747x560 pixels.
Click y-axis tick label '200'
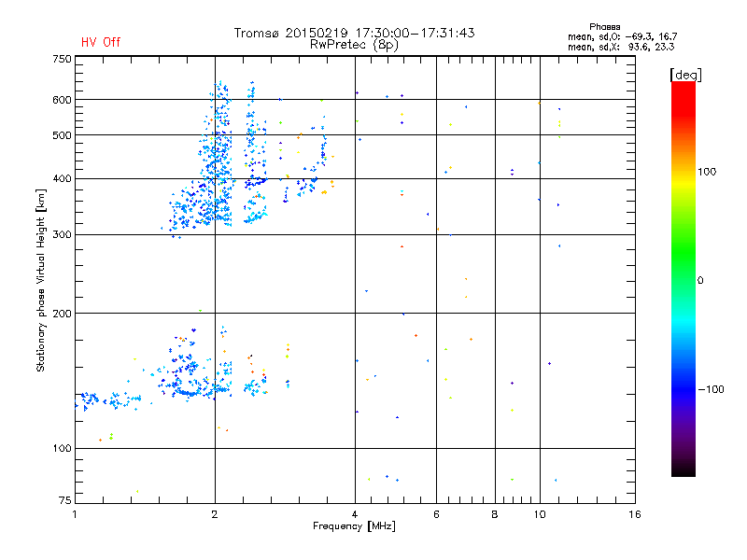[x=62, y=314]
